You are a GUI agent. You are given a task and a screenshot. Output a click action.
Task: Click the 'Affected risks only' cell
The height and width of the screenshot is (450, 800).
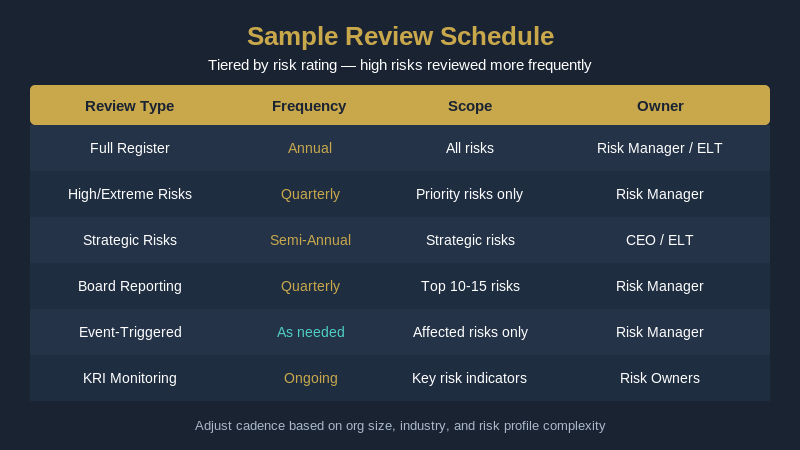click(470, 332)
